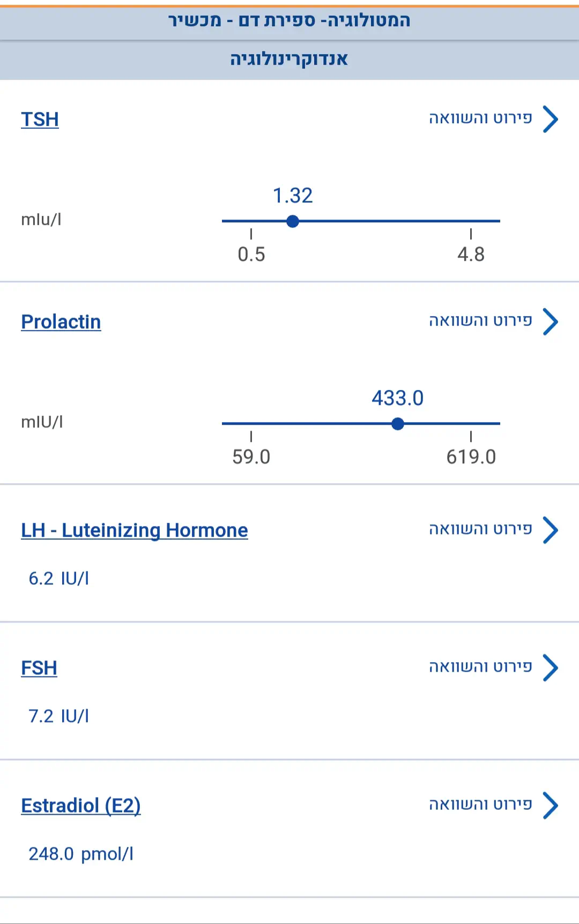Expand Estradiol details chevron arrow

[x=550, y=805]
